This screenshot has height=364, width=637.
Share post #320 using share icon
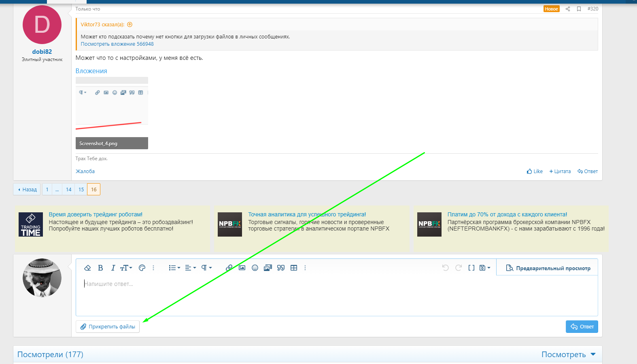click(568, 9)
